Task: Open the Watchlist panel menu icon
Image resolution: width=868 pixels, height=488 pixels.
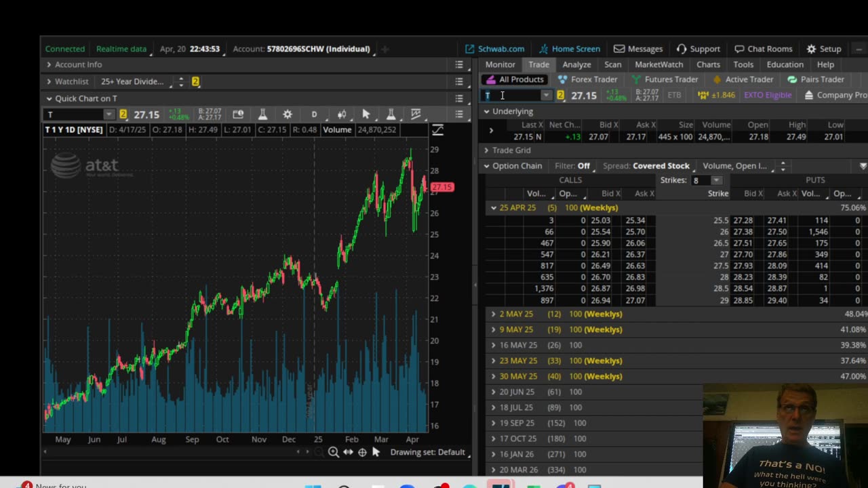Action: click(459, 81)
